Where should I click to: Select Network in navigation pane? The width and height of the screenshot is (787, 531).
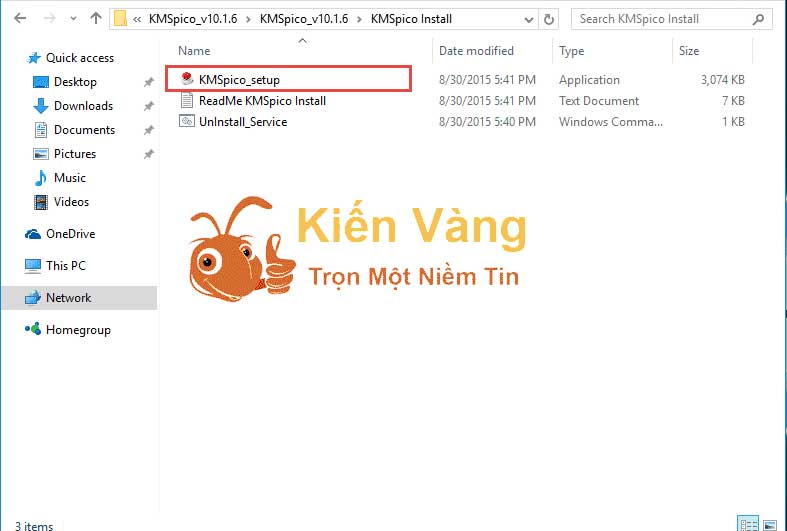click(69, 298)
